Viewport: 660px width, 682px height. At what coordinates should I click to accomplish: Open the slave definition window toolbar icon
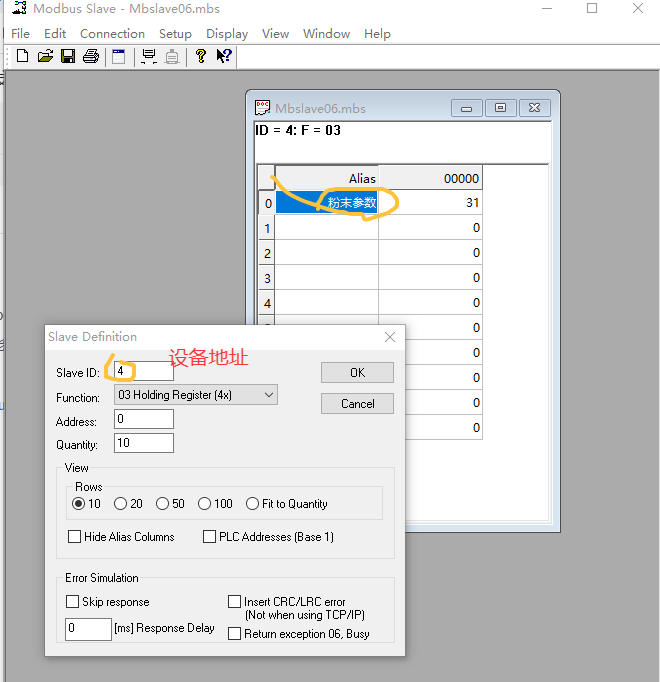118,57
